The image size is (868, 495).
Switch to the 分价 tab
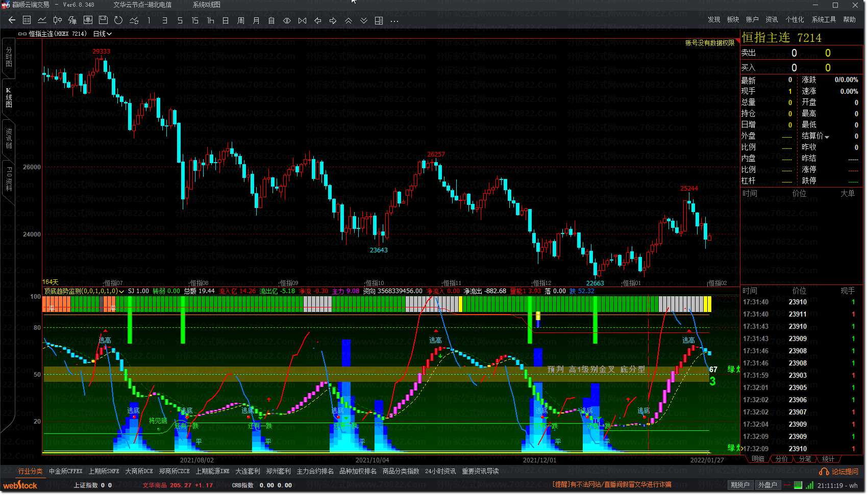(x=781, y=459)
